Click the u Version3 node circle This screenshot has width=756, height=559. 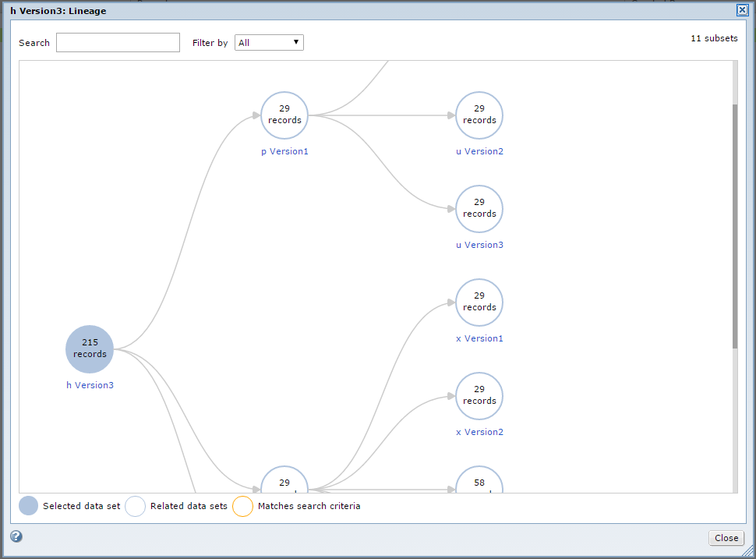point(479,209)
